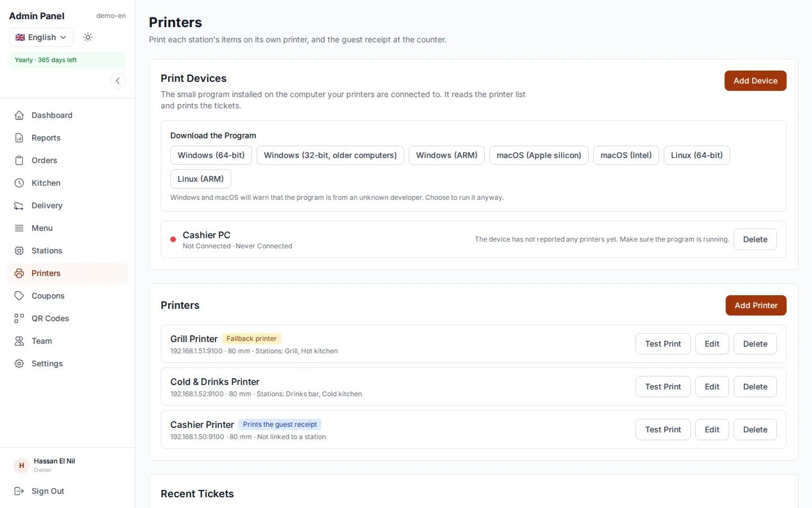The height and width of the screenshot is (508, 812).
Task: Edit the Cashier Printer
Action: [x=712, y=430]
